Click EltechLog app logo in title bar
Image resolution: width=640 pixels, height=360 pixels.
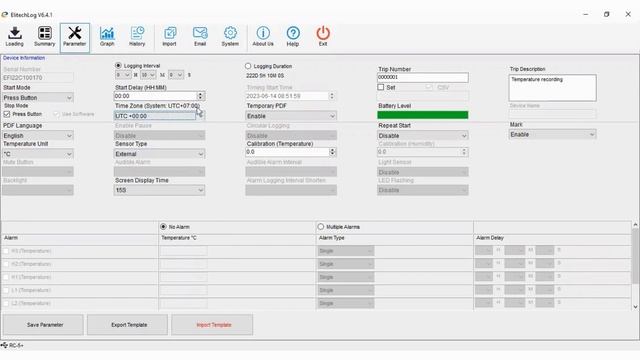(4, 15)
